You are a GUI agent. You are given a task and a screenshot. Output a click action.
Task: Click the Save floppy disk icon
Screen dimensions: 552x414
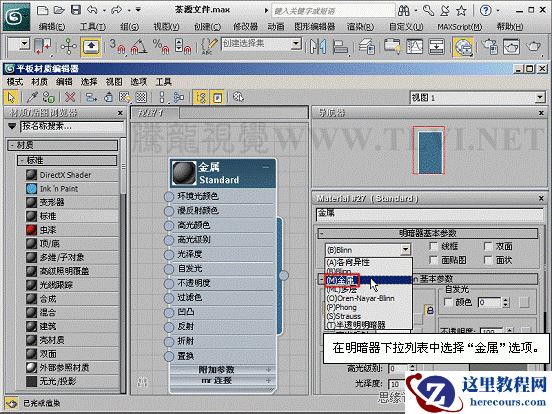(76, 10)
